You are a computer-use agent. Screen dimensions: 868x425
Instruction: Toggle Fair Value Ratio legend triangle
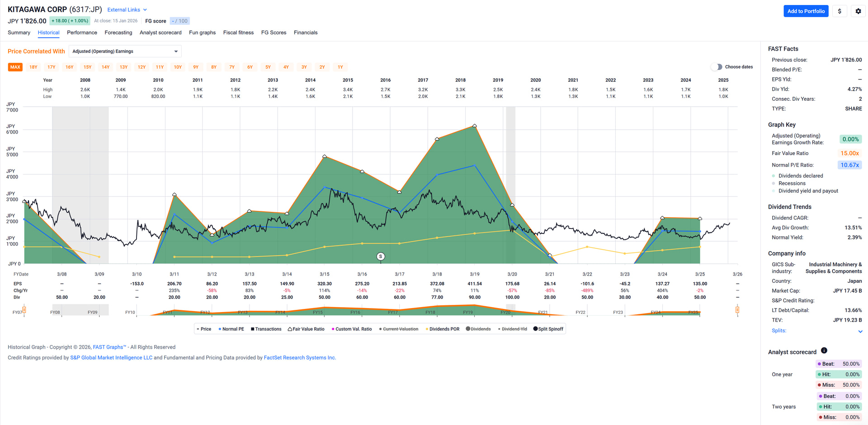pos(306,329)
